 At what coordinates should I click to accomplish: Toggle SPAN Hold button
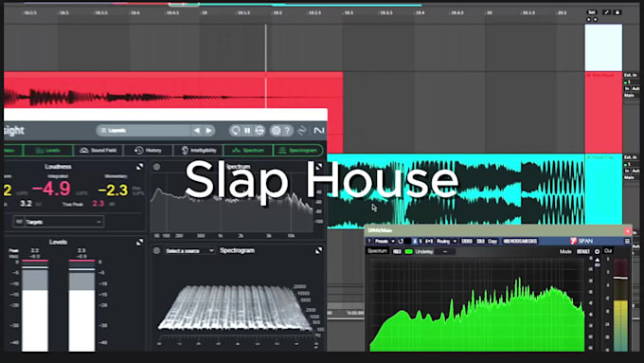click(397, 251)
